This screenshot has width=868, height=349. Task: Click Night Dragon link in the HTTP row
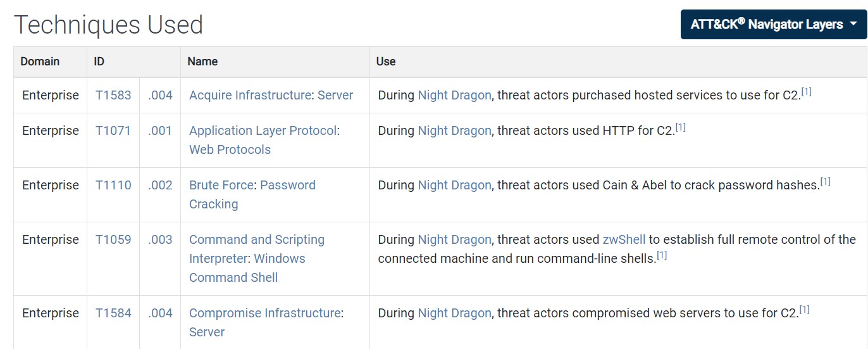454,130
